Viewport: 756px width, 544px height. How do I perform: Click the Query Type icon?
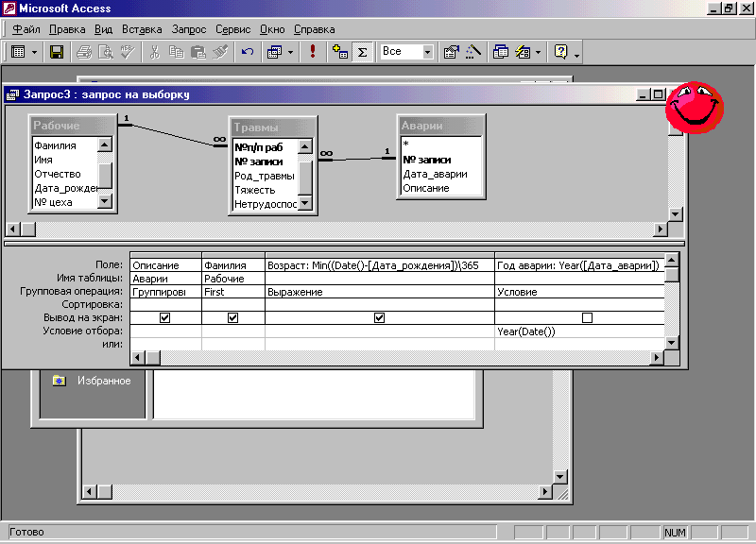click(274, 52)
